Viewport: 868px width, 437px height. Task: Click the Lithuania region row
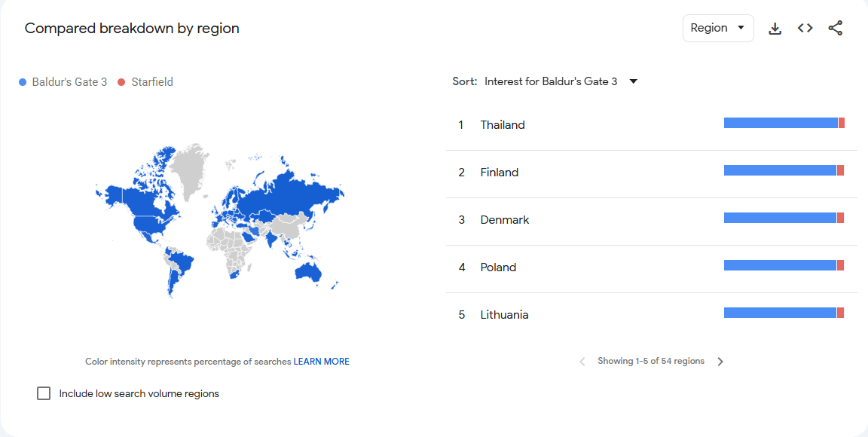point(504,315)
